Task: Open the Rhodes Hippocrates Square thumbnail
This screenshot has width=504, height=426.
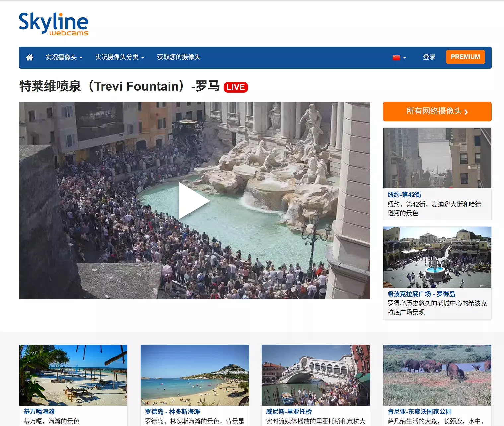Action: [x=437, y=257]
